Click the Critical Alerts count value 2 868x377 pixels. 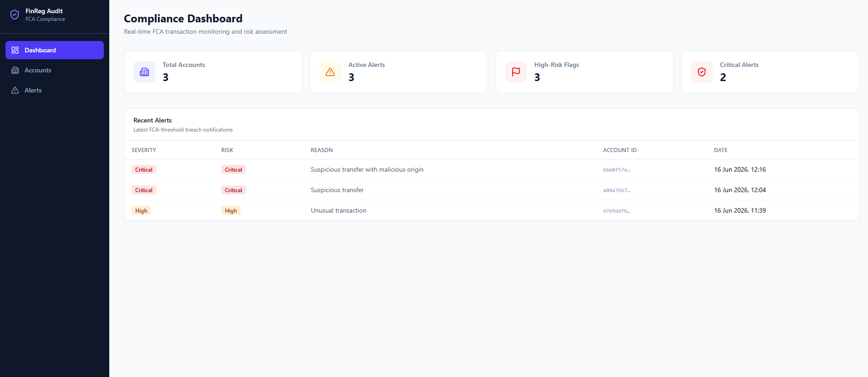coord(723,77)
